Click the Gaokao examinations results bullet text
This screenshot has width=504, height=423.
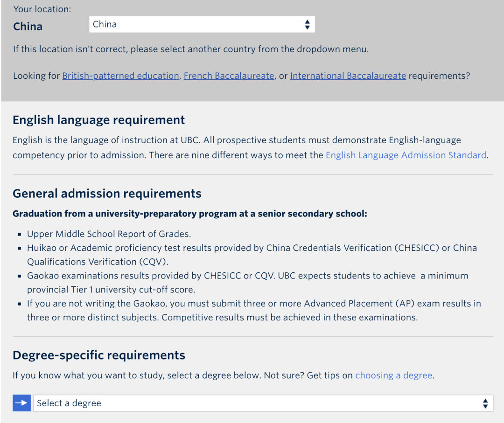(x=247, y=276)
